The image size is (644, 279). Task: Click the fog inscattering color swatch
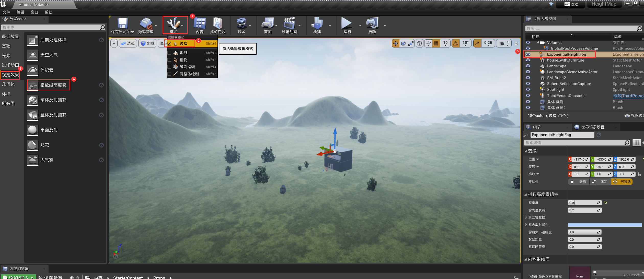coord(605,225)
